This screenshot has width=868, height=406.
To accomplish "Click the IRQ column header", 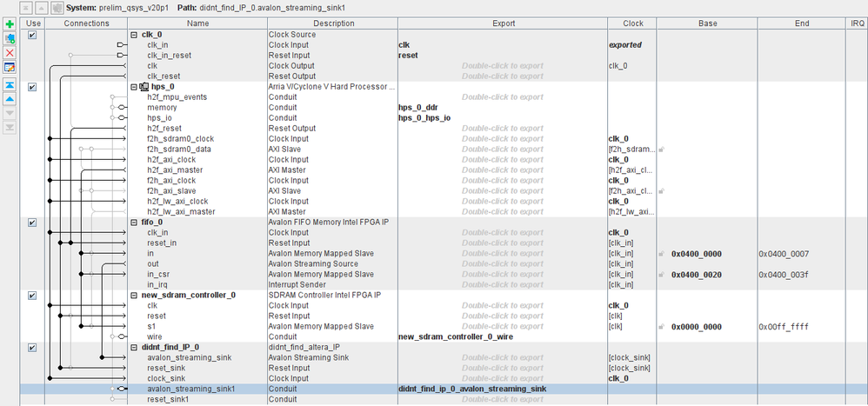I will pos(856,23).
